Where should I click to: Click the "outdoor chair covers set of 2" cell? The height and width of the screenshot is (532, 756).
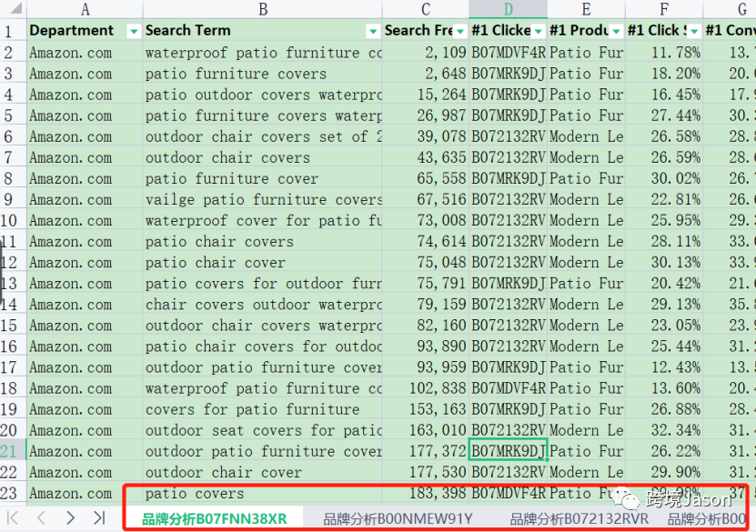coord(263,136)
